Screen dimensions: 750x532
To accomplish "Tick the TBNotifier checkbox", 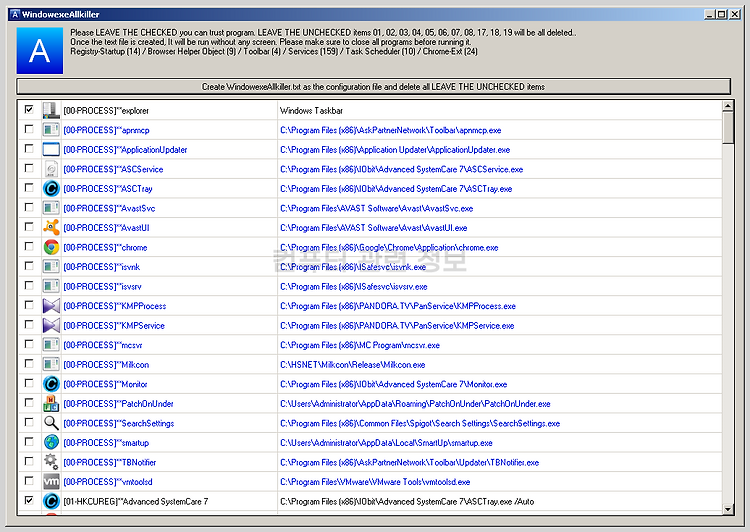I will click(29, 461).
